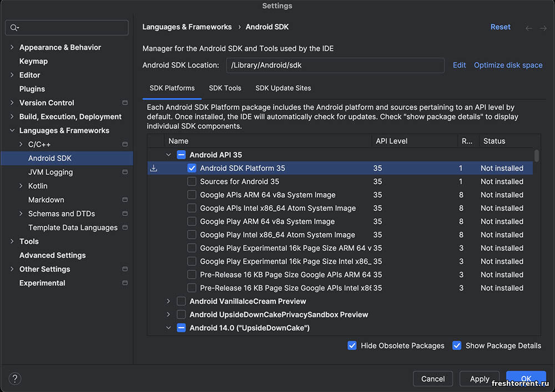Screen dimensions: 555x392
Task: Click the OK button
Action: [526, 379]
